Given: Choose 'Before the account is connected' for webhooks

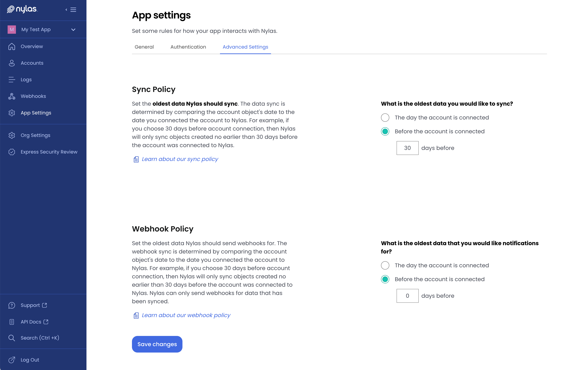Looking at the screenshot, I should coord(385,279).
